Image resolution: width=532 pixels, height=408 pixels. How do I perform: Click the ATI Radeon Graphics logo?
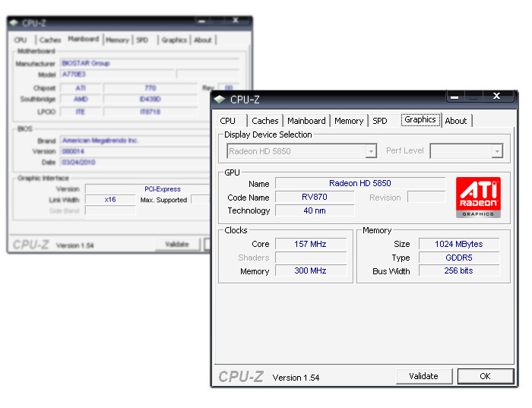(478, 198)
